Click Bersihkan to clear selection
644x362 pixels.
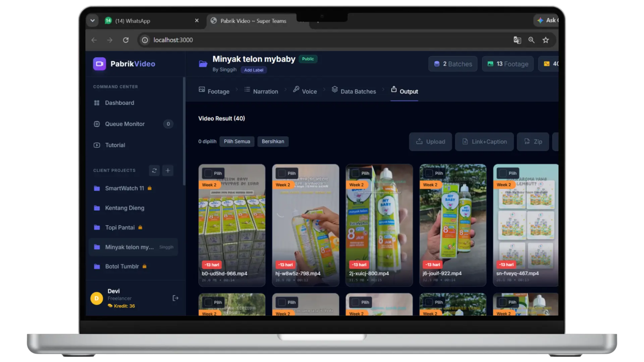[x=273, y=141]
